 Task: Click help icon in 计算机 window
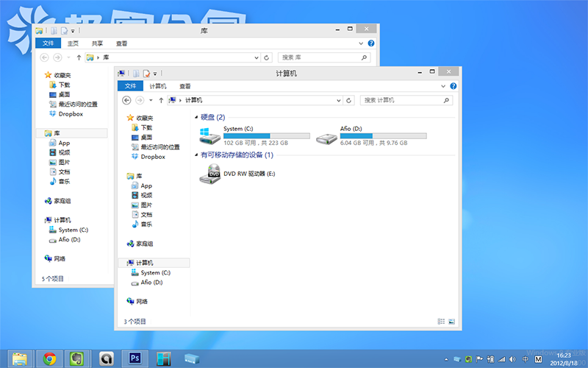pos(453,86)
